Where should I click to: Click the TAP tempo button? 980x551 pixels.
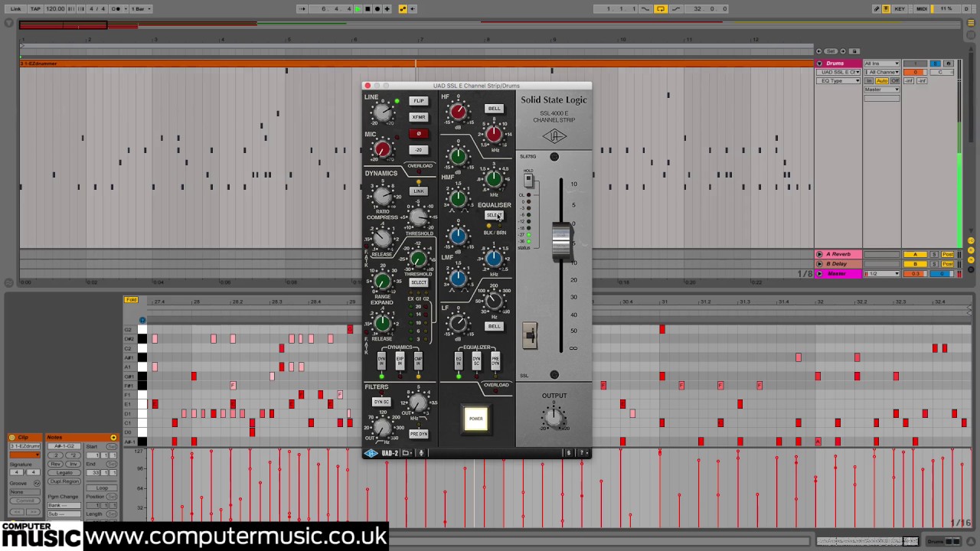click(35, 8)
